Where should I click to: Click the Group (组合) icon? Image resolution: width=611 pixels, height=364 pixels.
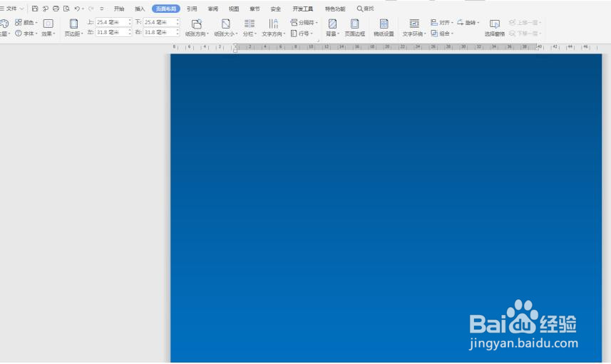point(434,33)
